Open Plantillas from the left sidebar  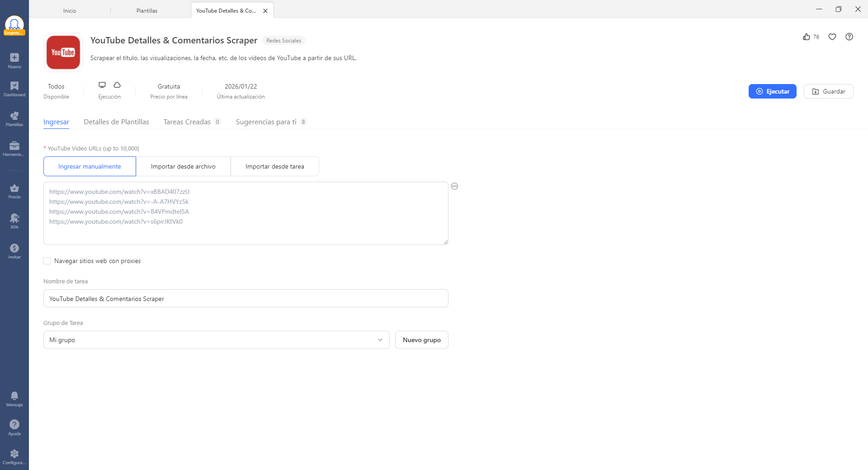pyautogui.click(x=14, y=119)
